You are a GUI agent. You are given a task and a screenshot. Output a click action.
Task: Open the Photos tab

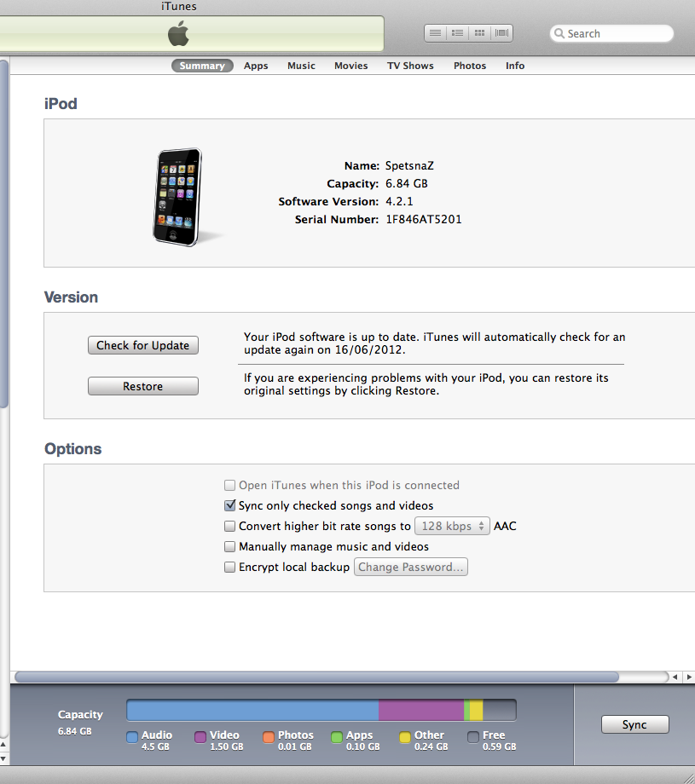(470, 66)
